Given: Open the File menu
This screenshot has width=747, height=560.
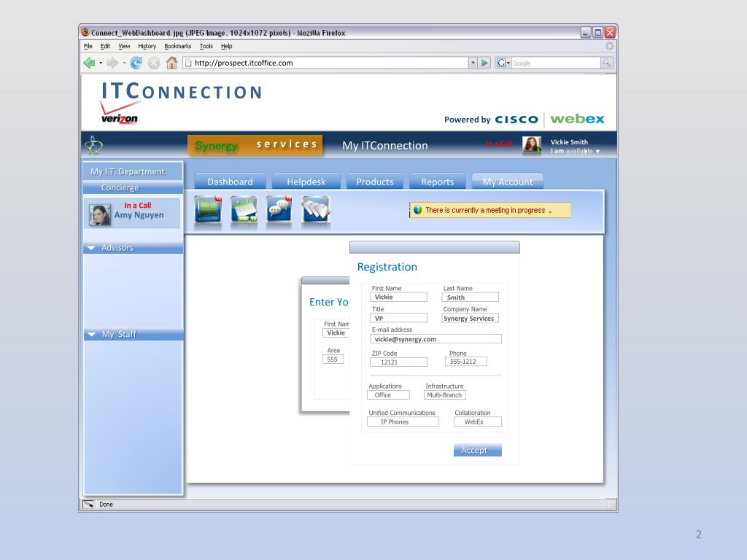Looking at the screenshot, I should [88, 46].
